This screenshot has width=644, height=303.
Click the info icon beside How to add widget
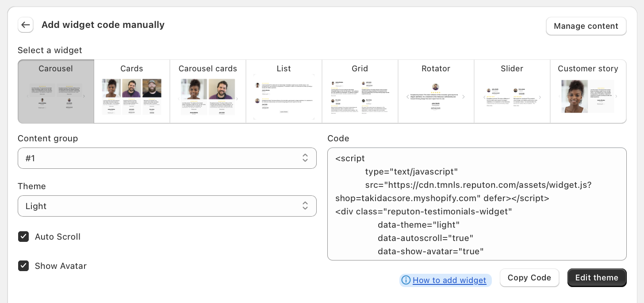[x=406, y=280]
